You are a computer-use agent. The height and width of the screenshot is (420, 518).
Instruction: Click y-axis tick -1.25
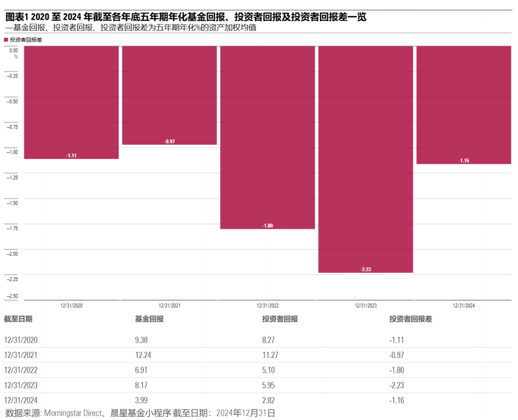[13, 178]
